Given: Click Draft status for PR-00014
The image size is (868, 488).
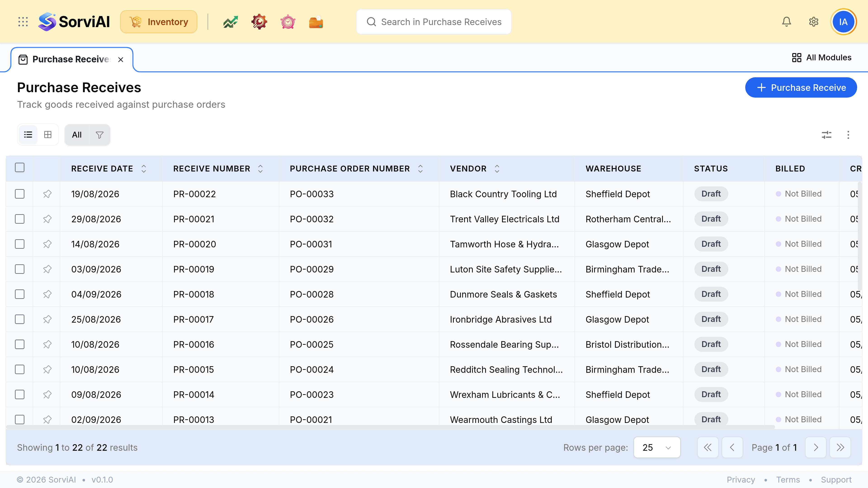Looking at the screenshot, I should (x=711, y=394).
